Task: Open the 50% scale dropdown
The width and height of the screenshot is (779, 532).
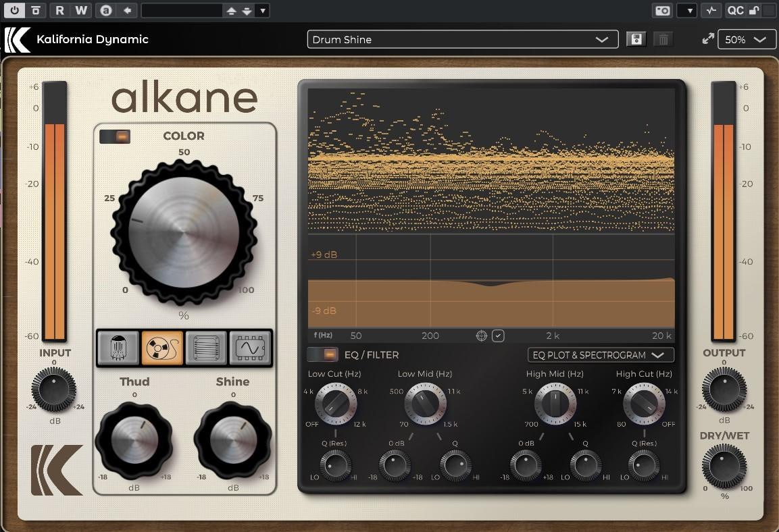Action: pos(746,39)
